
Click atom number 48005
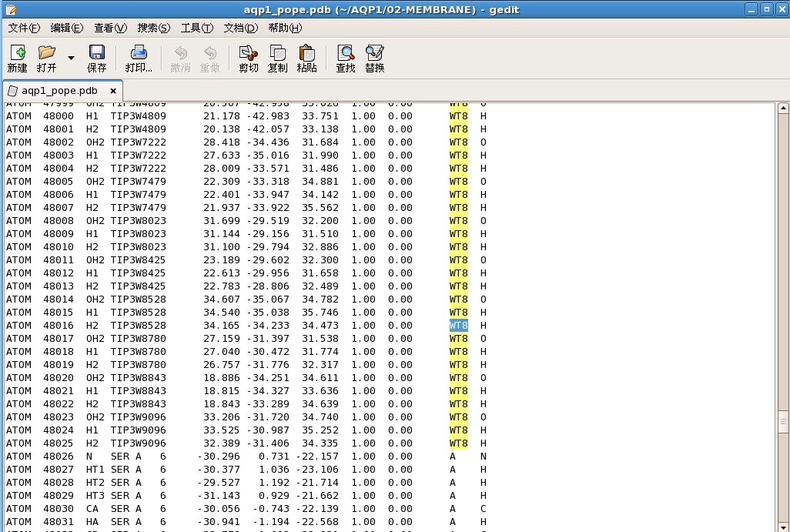tap(59, 182)
